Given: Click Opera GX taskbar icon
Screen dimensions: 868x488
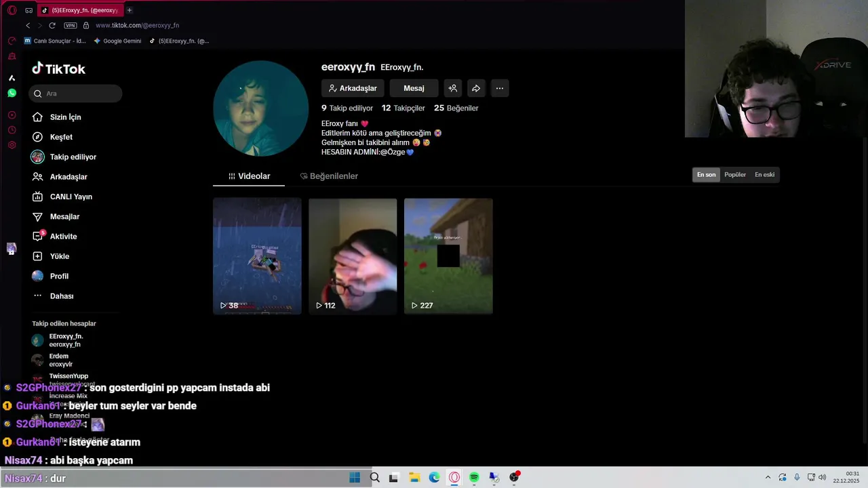Looking at the screenshot, I should (x=454, y=477).
